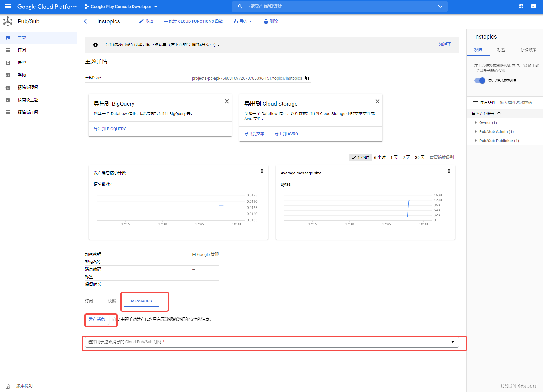543x392 pixels.
Task: Click 导出到 AVRO link
Action: (x=286, y=134)
